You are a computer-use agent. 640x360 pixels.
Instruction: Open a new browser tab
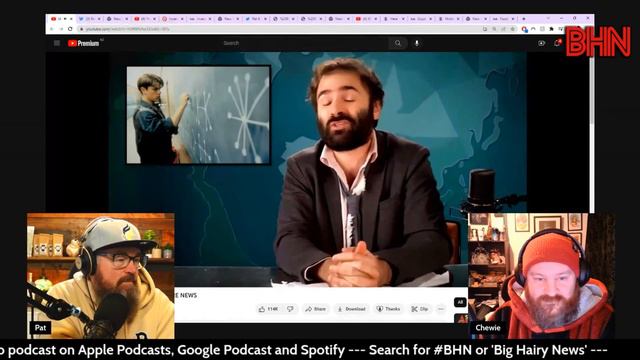click(524, 19)
